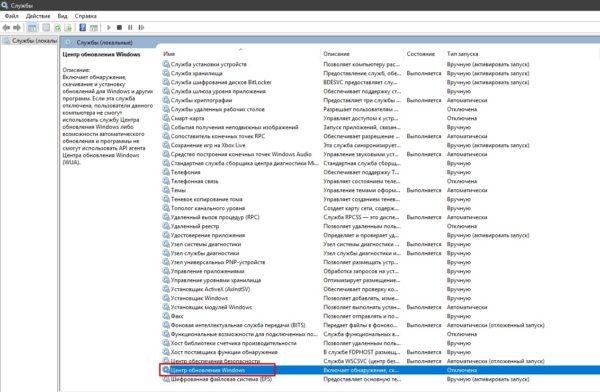Select Теневое копирование тома service

[207, 199]
